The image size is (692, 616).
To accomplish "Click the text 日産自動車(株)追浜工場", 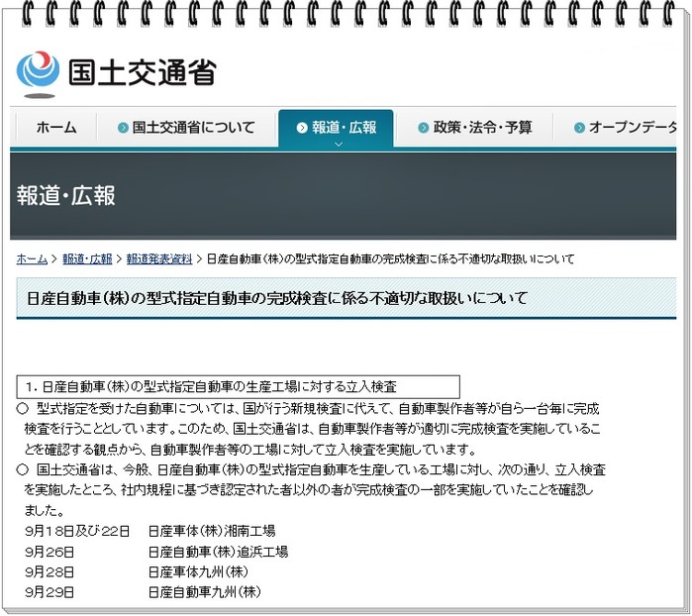I will (218, 552).
